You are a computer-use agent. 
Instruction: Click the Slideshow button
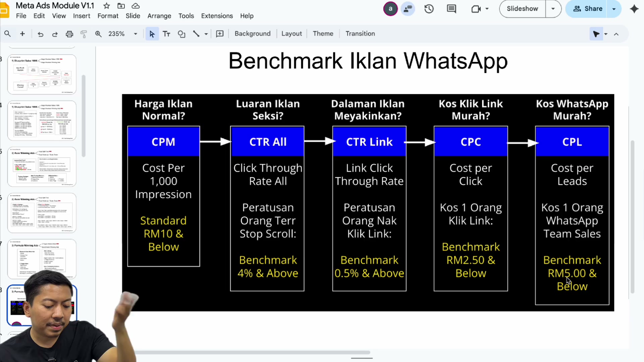pyautogui.click(x=522, y=9)
